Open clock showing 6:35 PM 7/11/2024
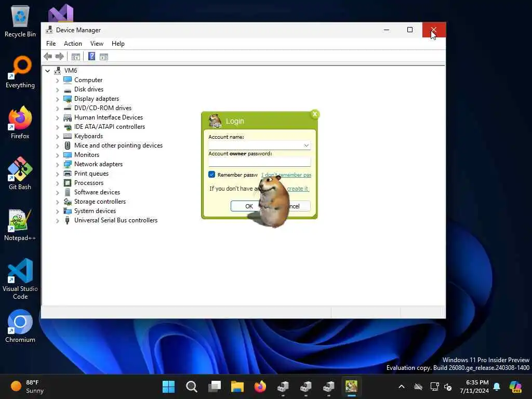 tap(474, 387)
